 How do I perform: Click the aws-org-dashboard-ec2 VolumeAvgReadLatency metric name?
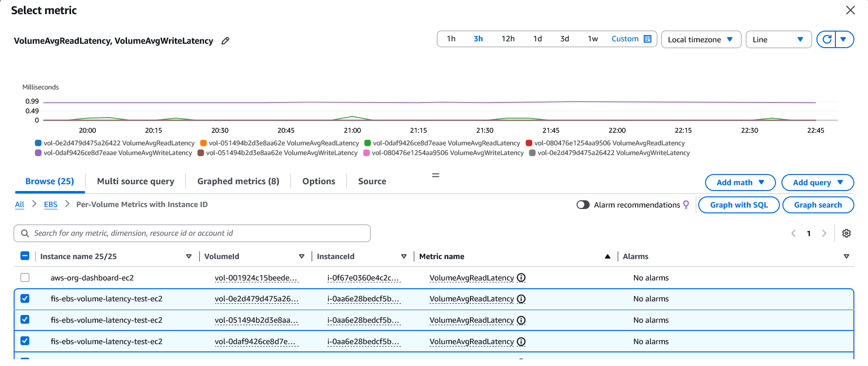(x=471, y=278)
